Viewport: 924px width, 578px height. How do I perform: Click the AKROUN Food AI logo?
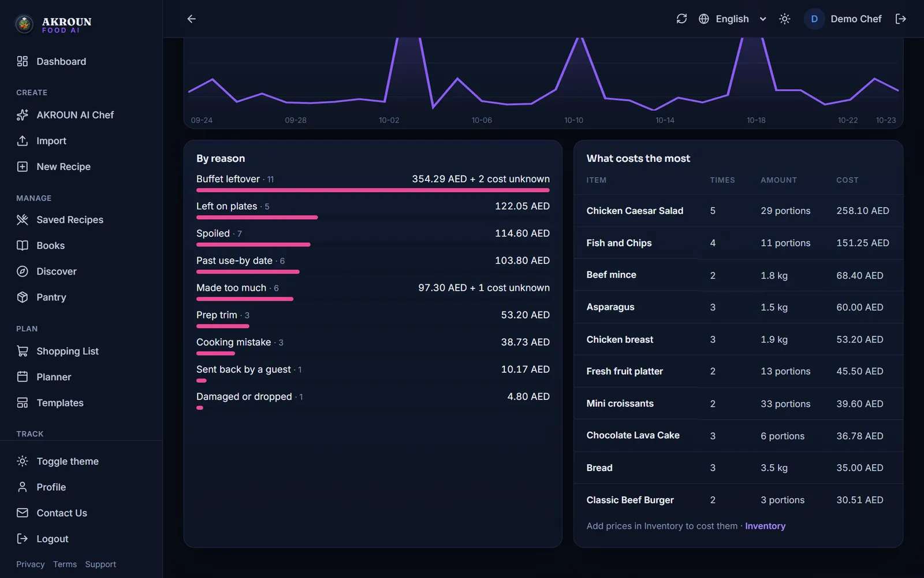[x=53, y=24]
